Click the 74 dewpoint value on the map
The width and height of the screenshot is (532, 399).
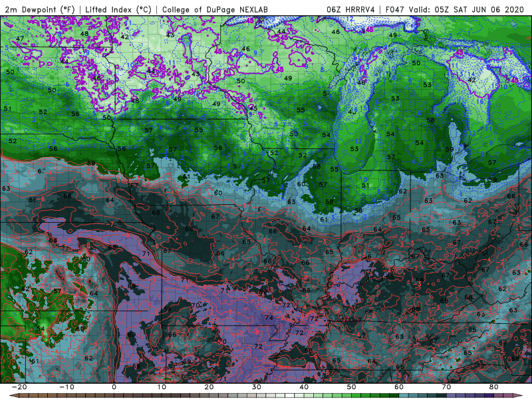269,318
